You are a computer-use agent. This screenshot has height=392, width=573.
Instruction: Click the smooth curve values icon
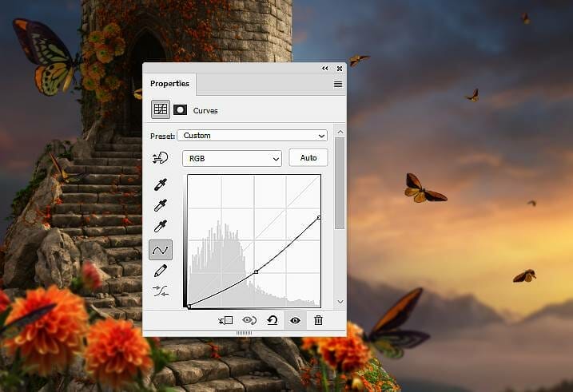(161, 291)
